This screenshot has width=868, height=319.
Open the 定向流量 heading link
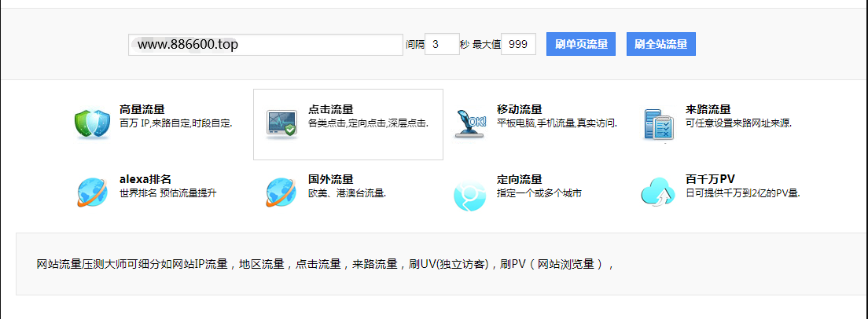[519, 179]
